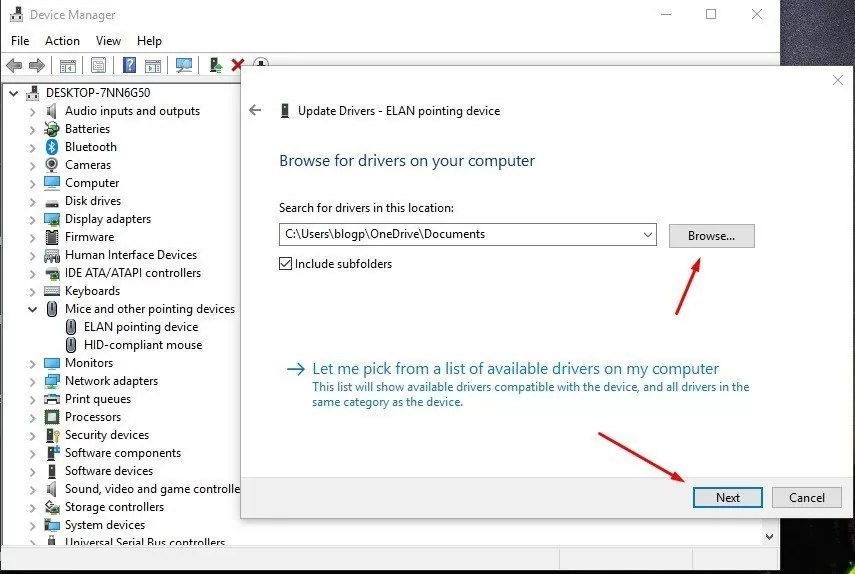This screenshot has height=574, width=855.
Task: Click the Cancel button
Action: pyautogui.click(x=806, y=498)
